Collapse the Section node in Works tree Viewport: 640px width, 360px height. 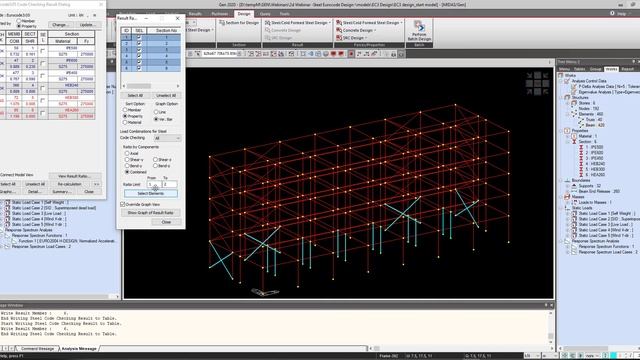click(x=568, y=142)
